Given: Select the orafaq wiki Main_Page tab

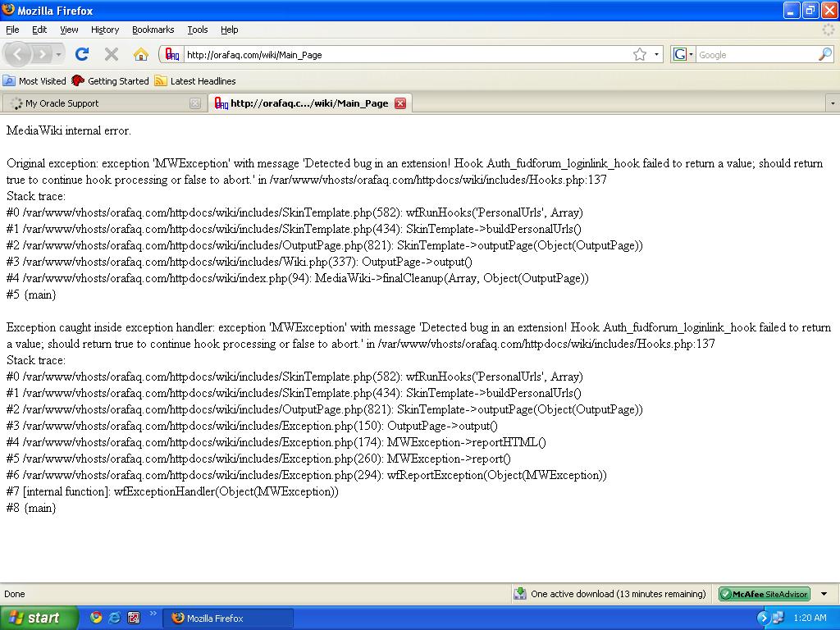Looking at the screenshot, I should coord(309,103).
